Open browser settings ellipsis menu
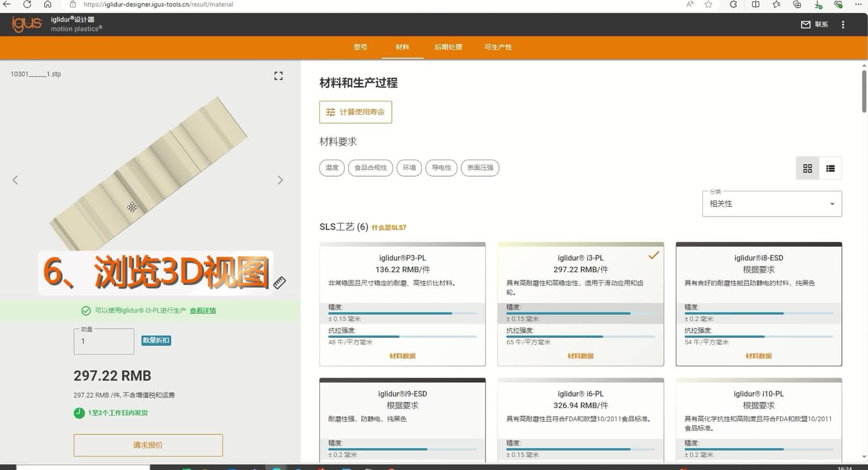Image resolution: width=868 pixels, height=470 pixels. 858,5
